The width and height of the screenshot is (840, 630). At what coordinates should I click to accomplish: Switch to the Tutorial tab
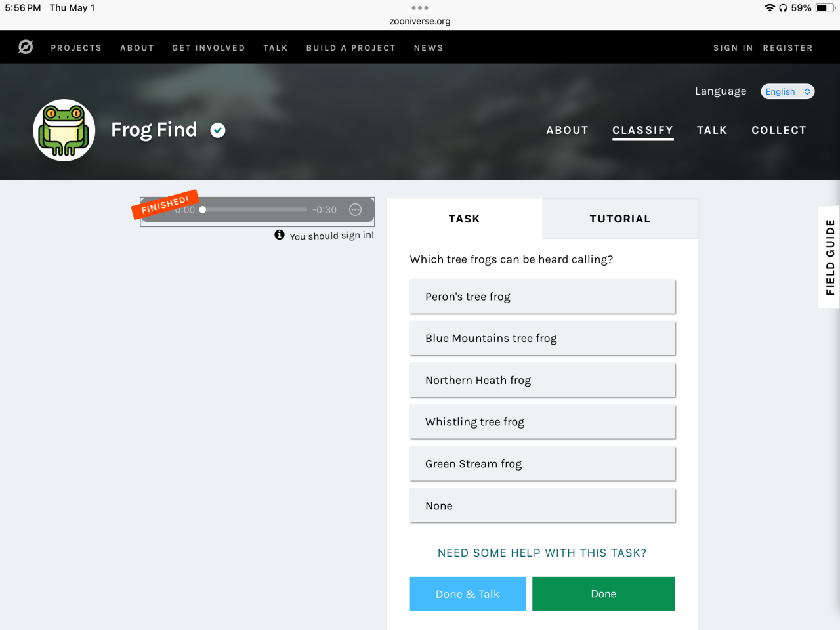click(x=619, y=219)
